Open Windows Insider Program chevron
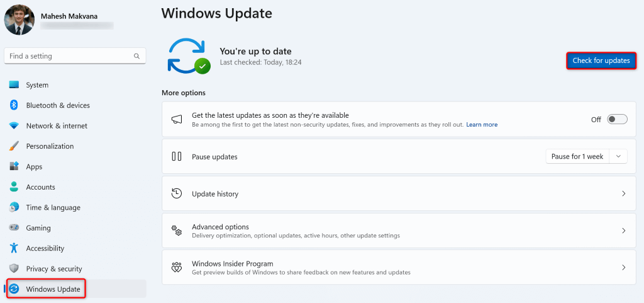Viewport: 644px width, 303px height. click(x=623, y=268)
